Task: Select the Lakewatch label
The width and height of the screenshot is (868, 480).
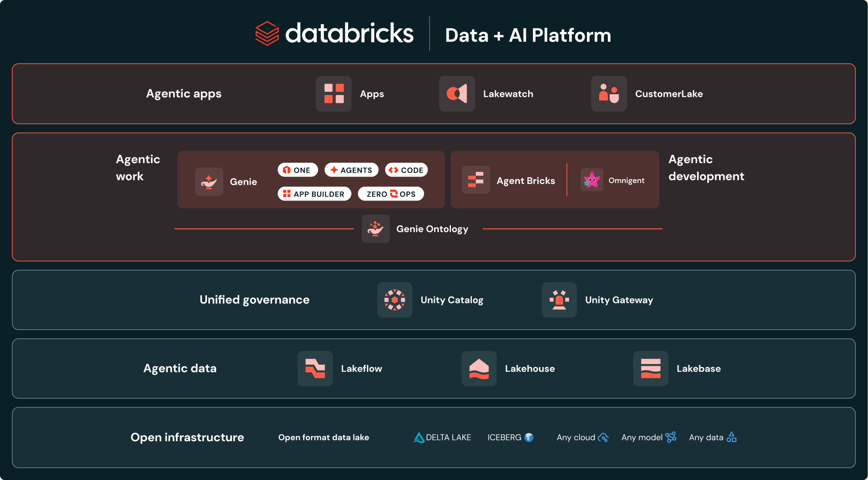Action: (x=508, y=94)
